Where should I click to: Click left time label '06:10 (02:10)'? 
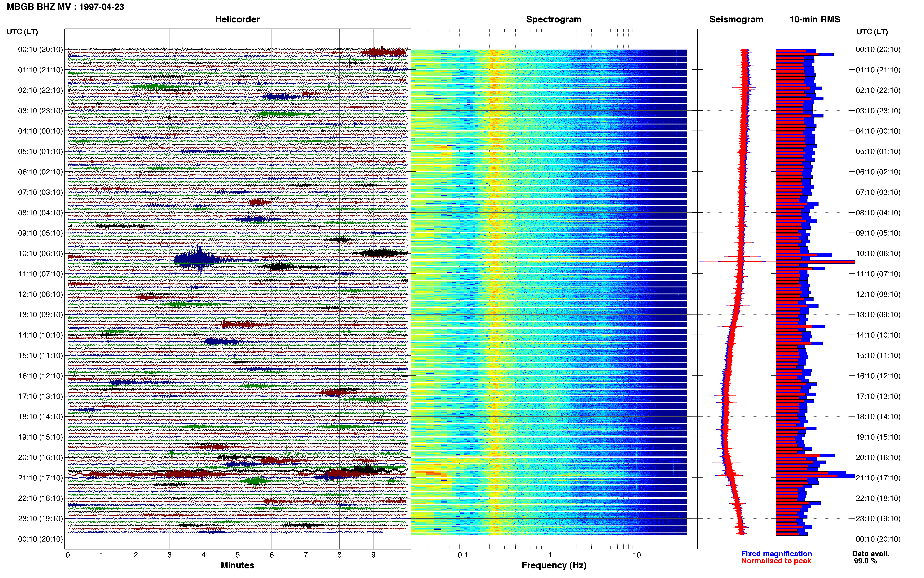click(x=41, y=172)
